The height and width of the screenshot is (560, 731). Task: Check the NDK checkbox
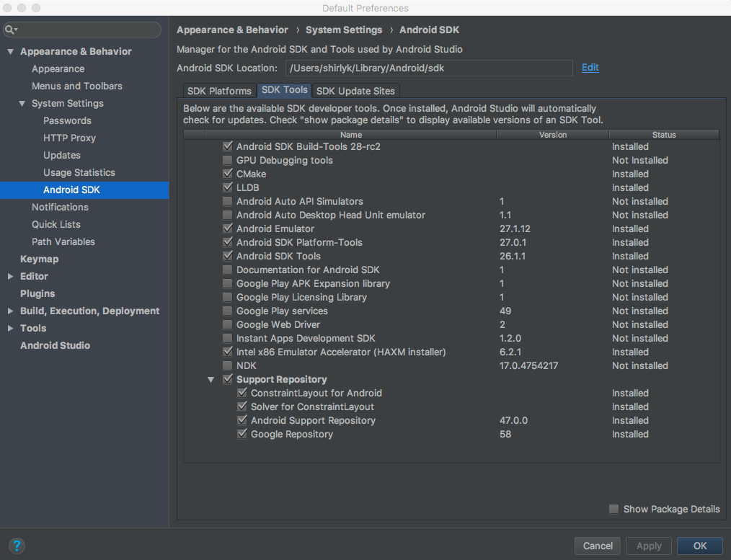pos(228,365)
